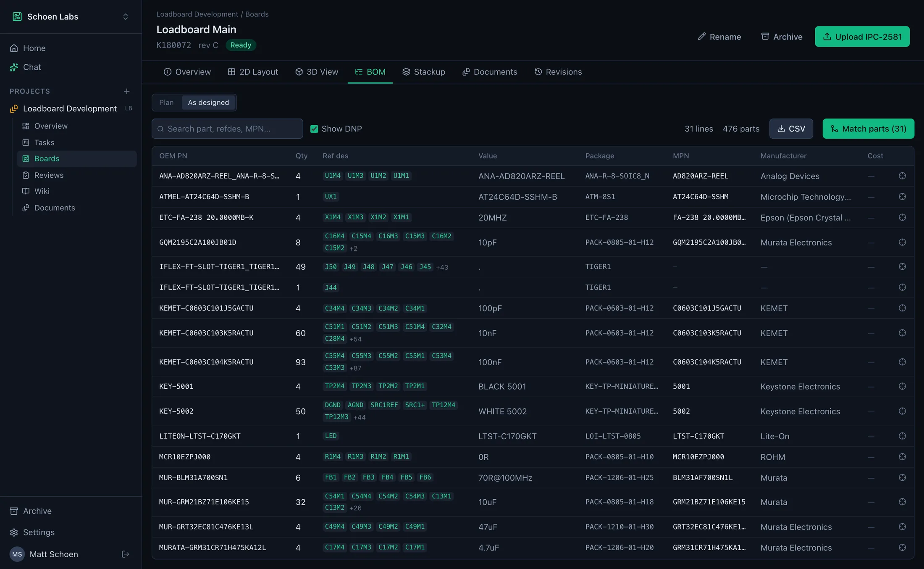Click match icon on ATMEL-AT24C64D-SSHM-B row
The width and height of the screenshot is (924, 569).
(x=902, y=197)
